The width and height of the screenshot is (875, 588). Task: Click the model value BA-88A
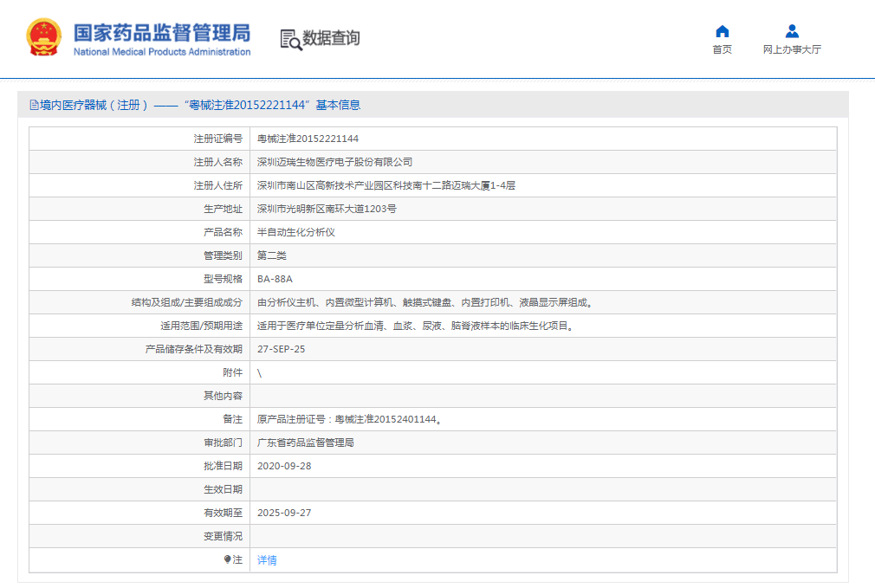click(x=275, y=279)
